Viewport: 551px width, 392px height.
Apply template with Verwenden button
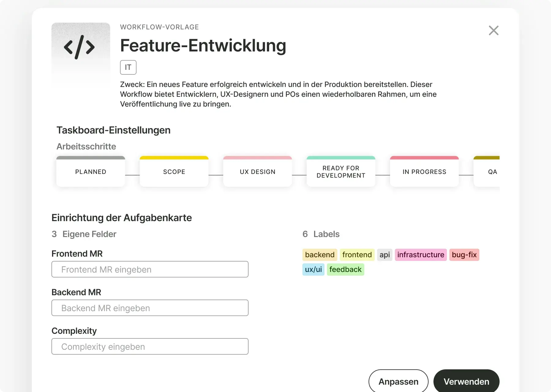(x=466, y=381)
